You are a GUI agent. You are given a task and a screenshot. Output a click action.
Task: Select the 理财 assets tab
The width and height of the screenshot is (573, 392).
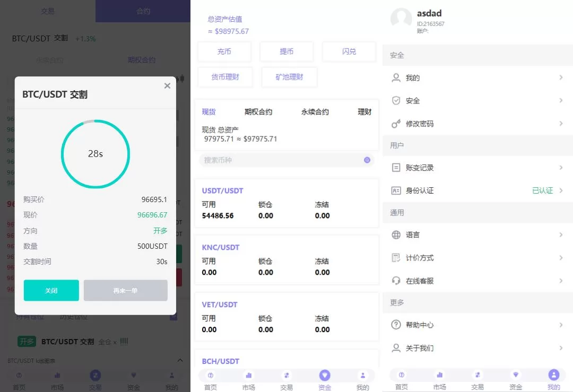coord(364,112)
